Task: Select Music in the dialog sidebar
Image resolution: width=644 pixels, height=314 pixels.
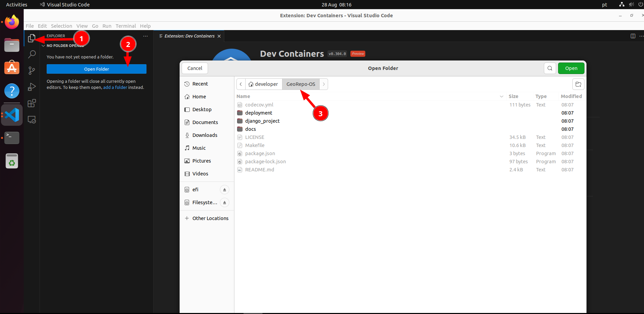Action: point(207,148)
